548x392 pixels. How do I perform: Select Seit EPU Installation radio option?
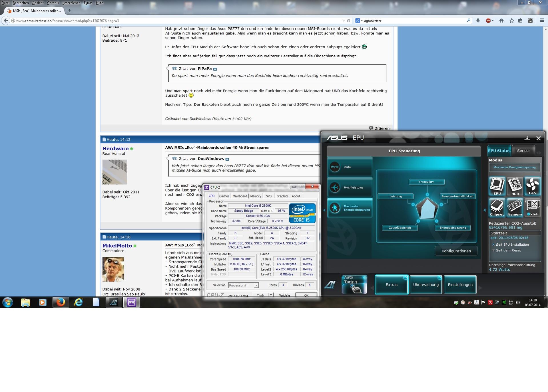[x=493, y=245]
